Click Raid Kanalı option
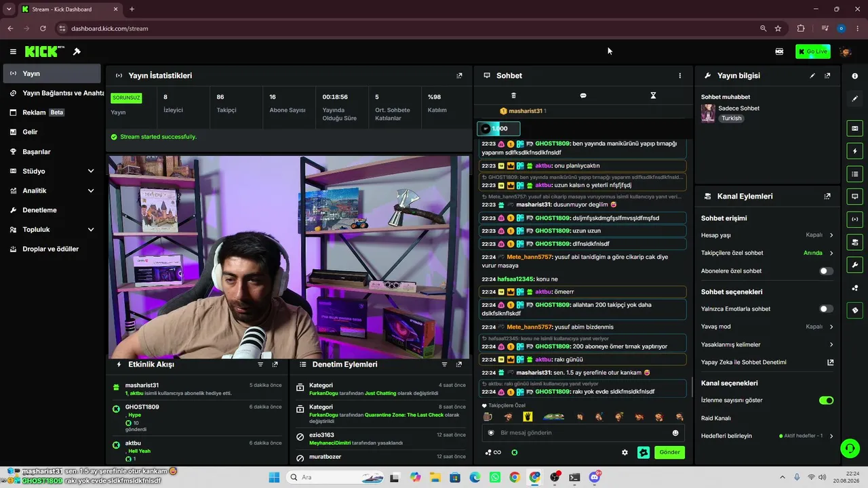 (x=716, y=418)
